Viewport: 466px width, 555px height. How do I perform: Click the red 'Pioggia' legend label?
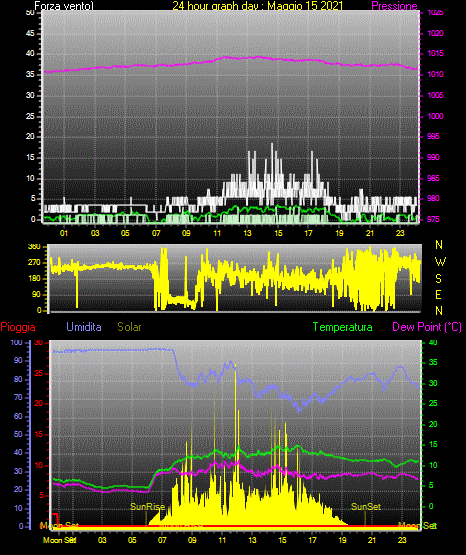(18, 327)
